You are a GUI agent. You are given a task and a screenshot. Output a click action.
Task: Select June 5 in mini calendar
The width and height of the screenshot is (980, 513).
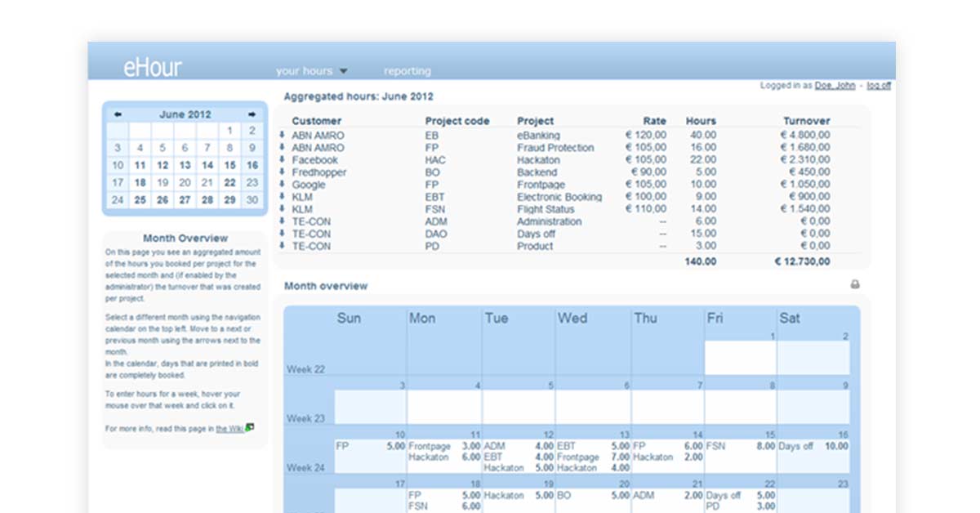click(x=163, y=148)
